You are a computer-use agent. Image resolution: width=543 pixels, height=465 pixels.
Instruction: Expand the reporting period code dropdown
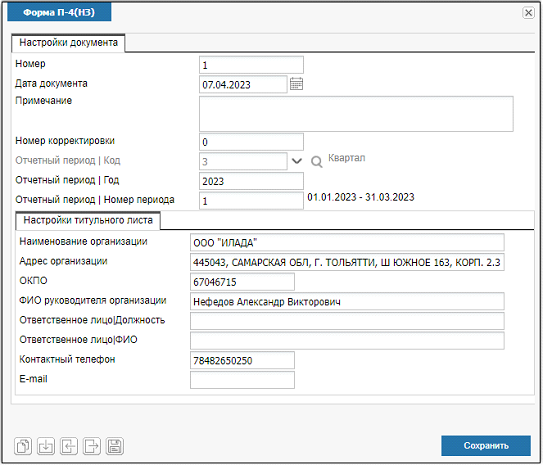[297, 161]
